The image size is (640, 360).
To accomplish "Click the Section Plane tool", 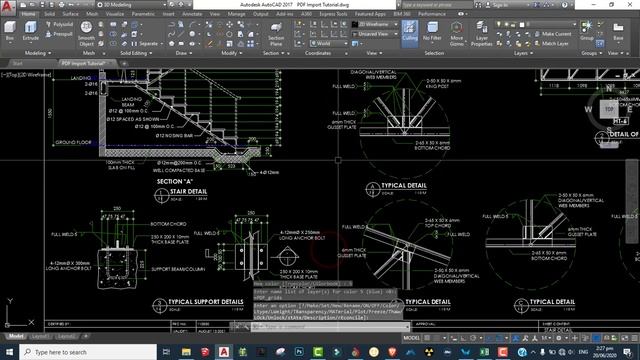I will (276, 34).
